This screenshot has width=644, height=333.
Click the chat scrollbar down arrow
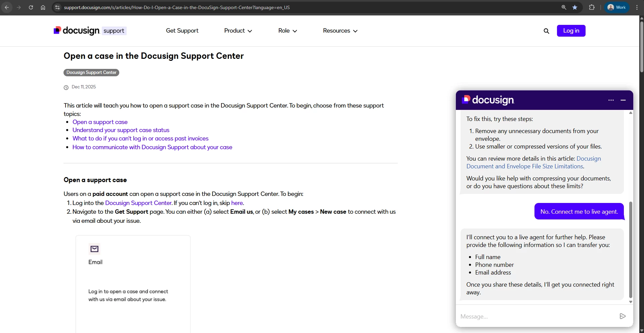click(631, 302)
